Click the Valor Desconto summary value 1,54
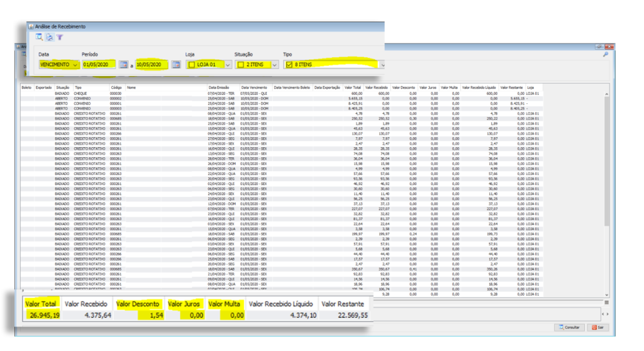 (157, 315)
